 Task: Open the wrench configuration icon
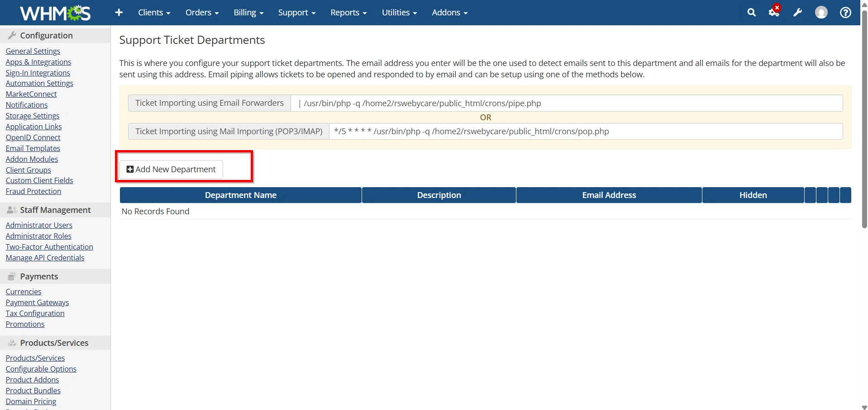798,13
